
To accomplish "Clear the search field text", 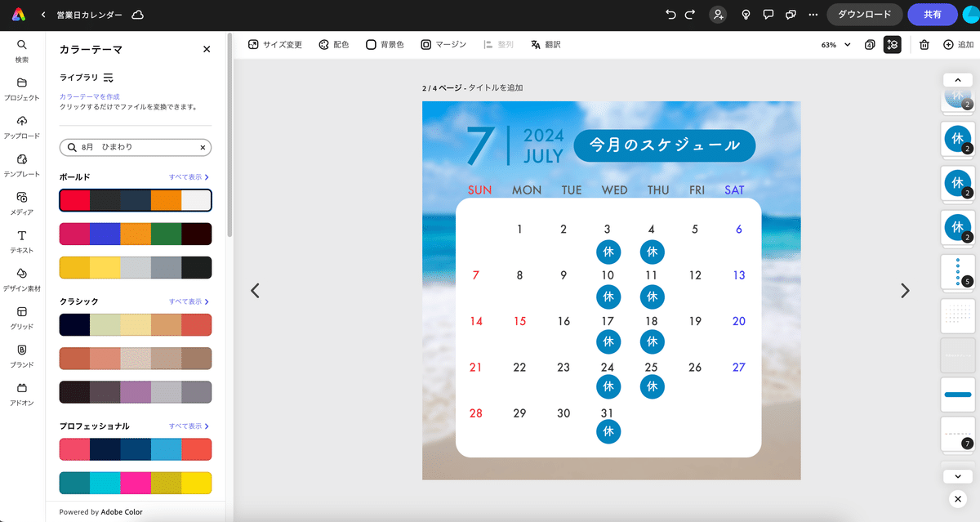I will (203, 147).
